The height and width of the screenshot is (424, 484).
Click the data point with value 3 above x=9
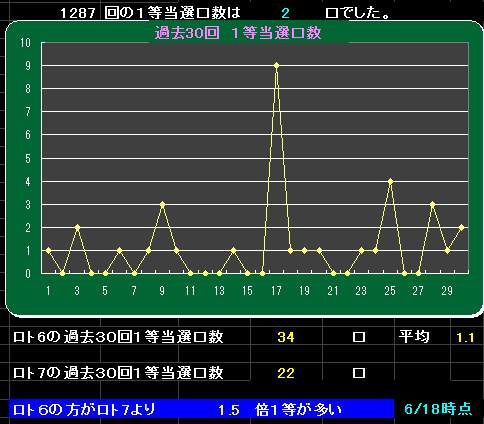[162, 204]
